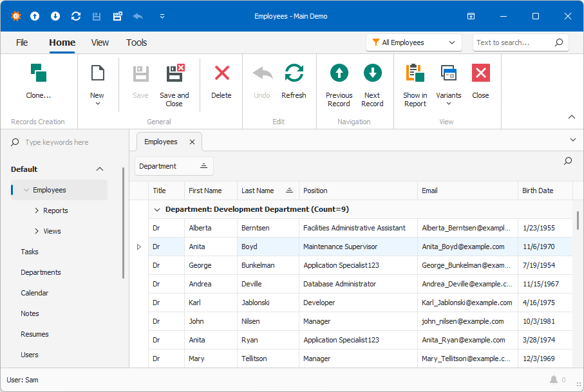Click the Department group panel chip
Screen dimensions: 584x392
[x=174, y=166]
